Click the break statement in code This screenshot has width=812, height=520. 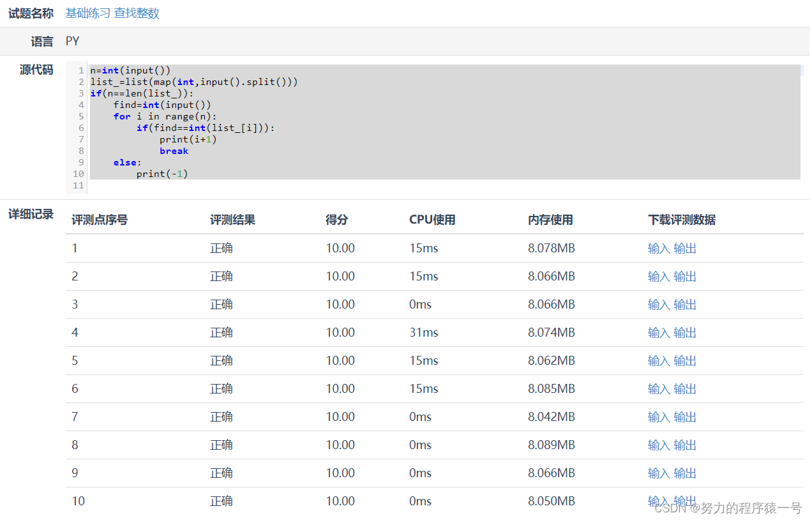tap(174, 151)
